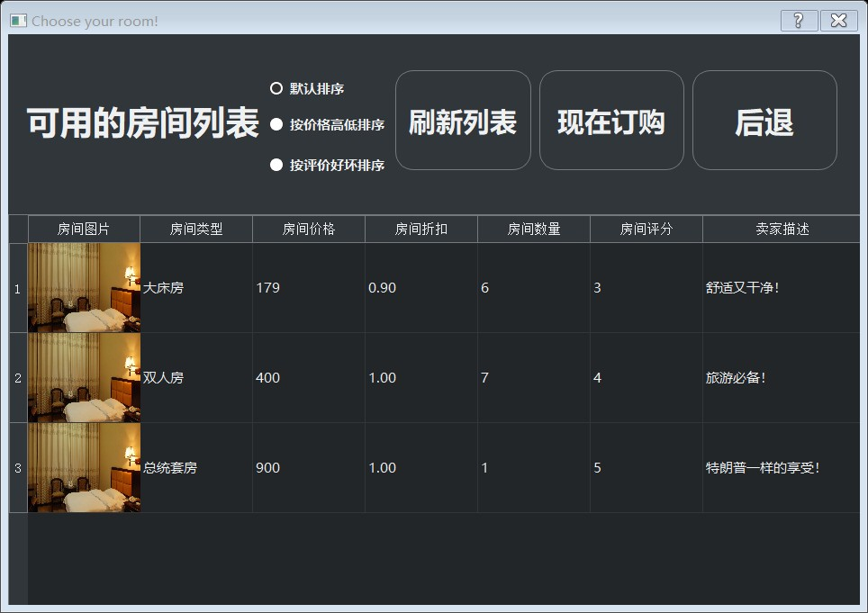This screenshot has height=613, width=868.
Task: Click the 后退 button
Action: tap(764, 120)
